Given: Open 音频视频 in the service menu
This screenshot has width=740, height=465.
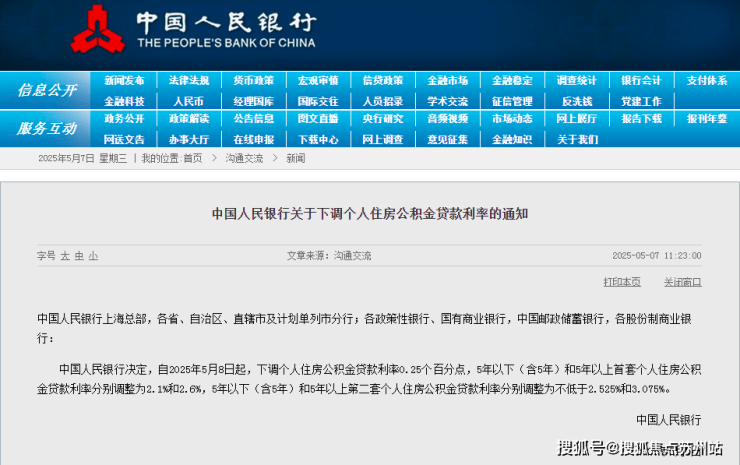Looking at the screenshot, I should 447,118.
